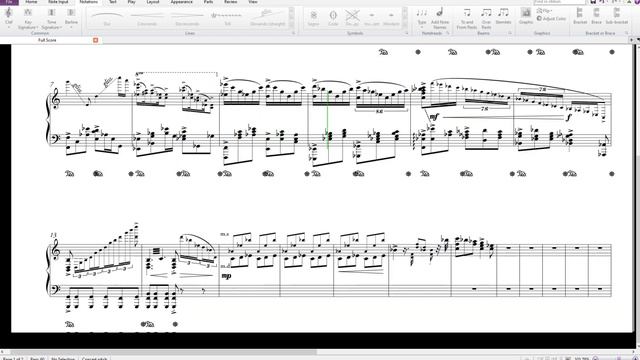Open Symbols group dialog launcher
Image resolution: width=640 pixels, height=360 pixels.
coord(407,33)
